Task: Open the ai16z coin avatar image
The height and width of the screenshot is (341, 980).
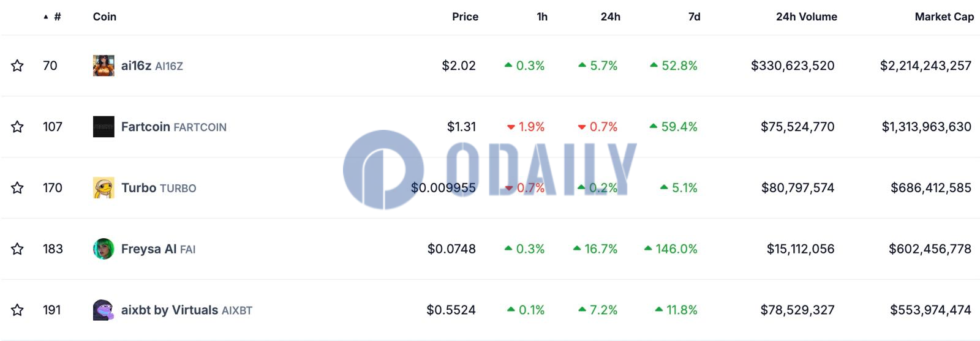Action: 104,66
